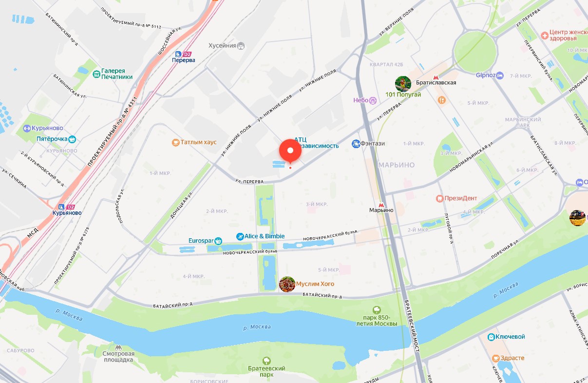Click the red location pin marker
This screenshot has height=383, width=588.
(x=290, y=151)
